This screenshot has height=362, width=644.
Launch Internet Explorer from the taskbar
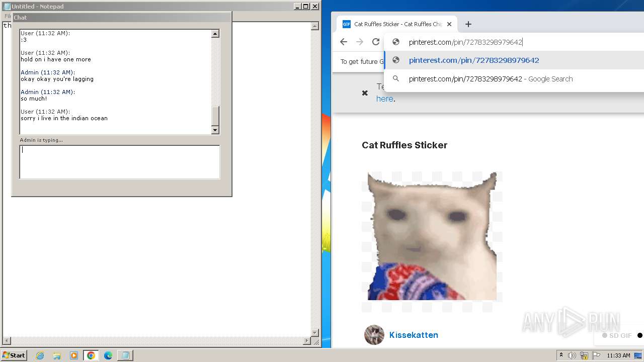pyautogui.click(x=40, y=355)
